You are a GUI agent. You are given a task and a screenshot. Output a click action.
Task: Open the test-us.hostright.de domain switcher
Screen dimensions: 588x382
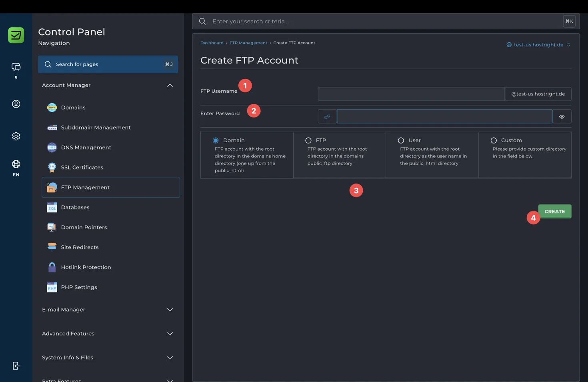[538, 45]
